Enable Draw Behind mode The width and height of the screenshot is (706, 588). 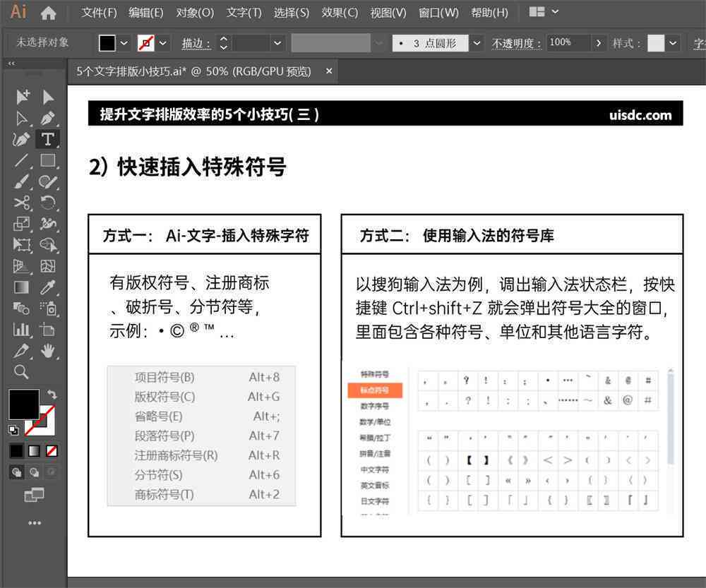pos(34,472)
